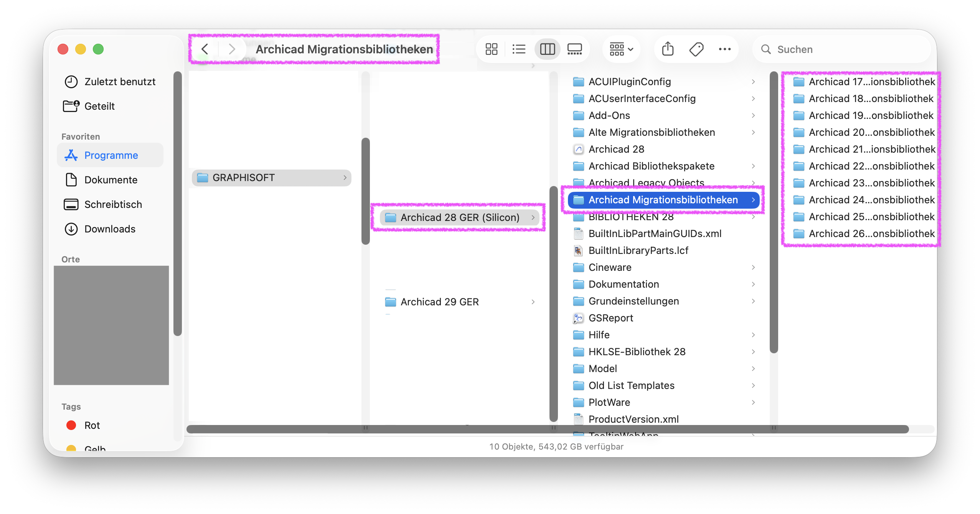Select the Model folder
Image resolution: width=980 pixels, height=514 pixels.
[664, 369]
